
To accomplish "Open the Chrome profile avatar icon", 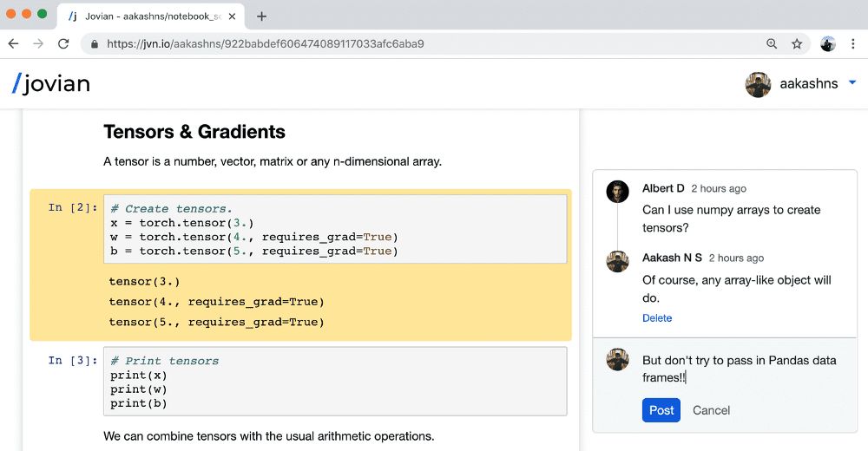I will click(827, 43).
